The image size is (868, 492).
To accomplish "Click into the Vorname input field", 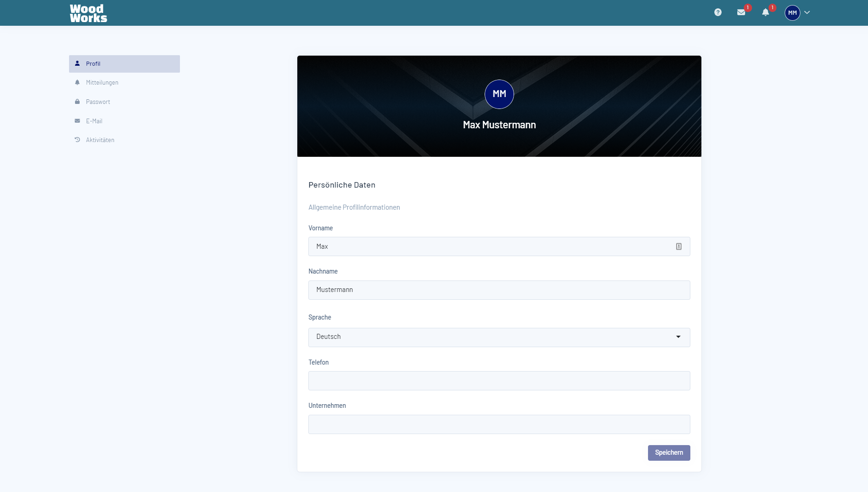I will point(488,246).
